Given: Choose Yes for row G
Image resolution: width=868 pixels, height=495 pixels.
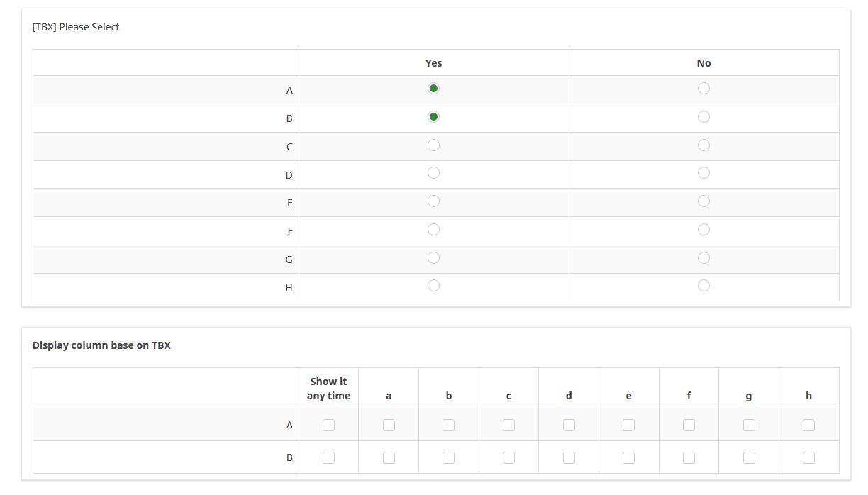Looking at the screenshot, I should [x=433, y=258].
